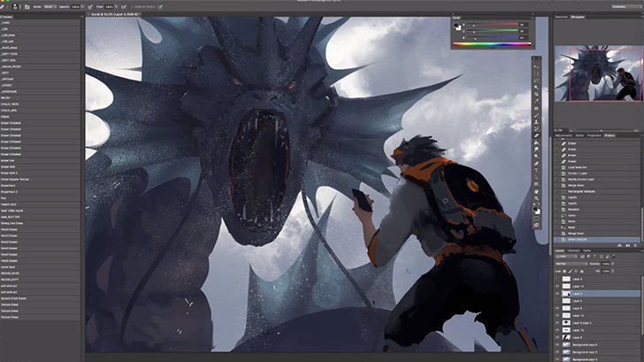Screen dimensions: 644x362
Task: Select the Move tool
Action: [x=536, y=67]
